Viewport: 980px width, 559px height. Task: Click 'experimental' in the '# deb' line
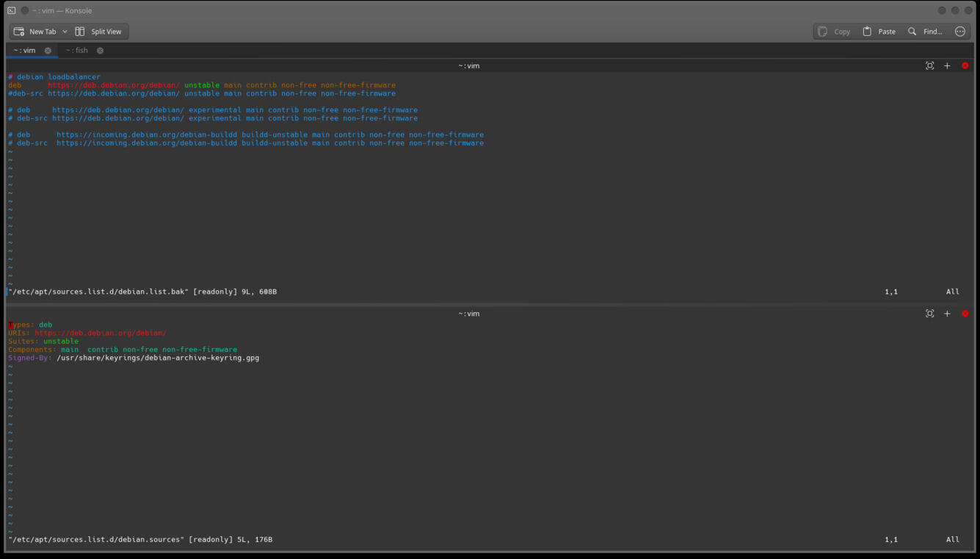[x=215, y=110]
